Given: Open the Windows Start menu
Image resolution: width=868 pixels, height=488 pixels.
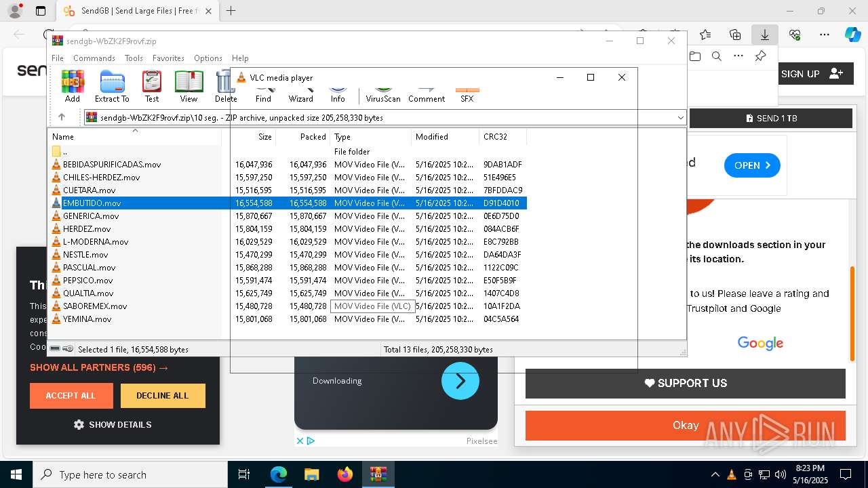Looking at the screenshot, I should point(16,474).
